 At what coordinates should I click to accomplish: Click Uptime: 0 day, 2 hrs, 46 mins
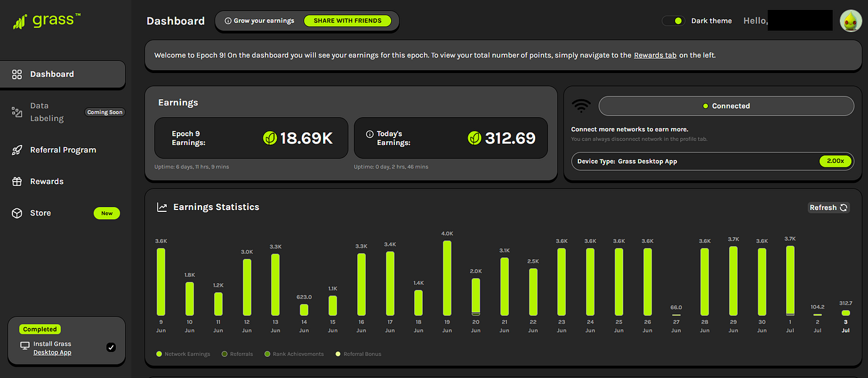coord(391,167)
